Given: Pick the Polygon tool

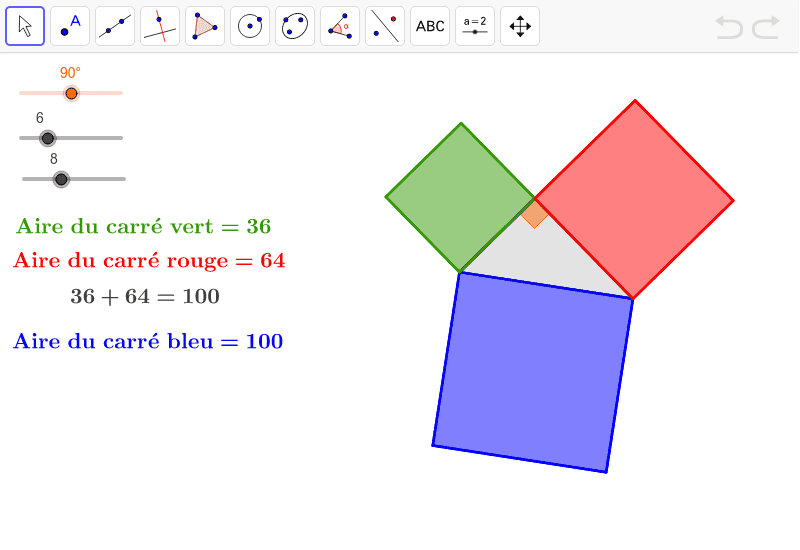Looking at the screenshot, I should pos(205,26).
